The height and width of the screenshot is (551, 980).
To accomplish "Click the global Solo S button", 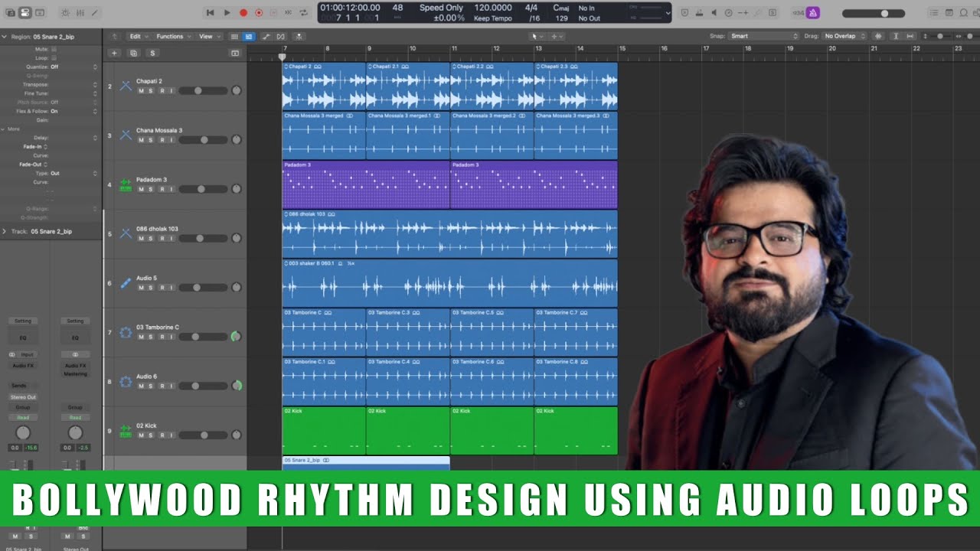I will [x=152, y=53].
